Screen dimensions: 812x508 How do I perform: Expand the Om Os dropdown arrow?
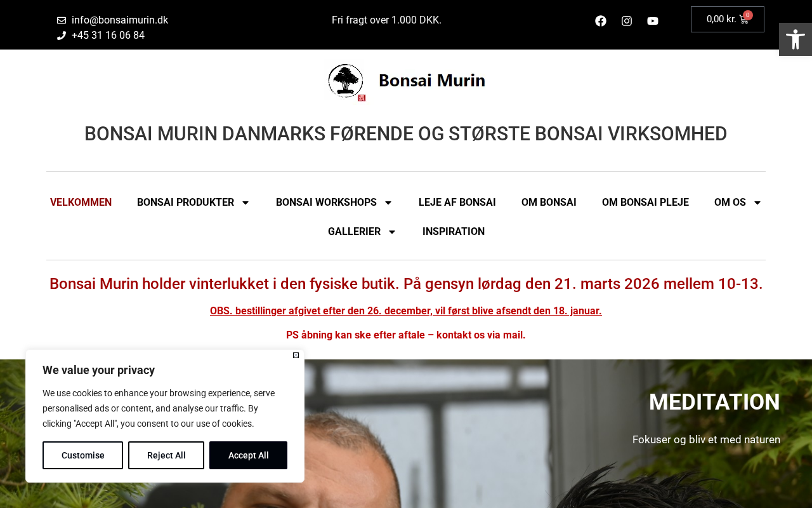coord(757,203)
